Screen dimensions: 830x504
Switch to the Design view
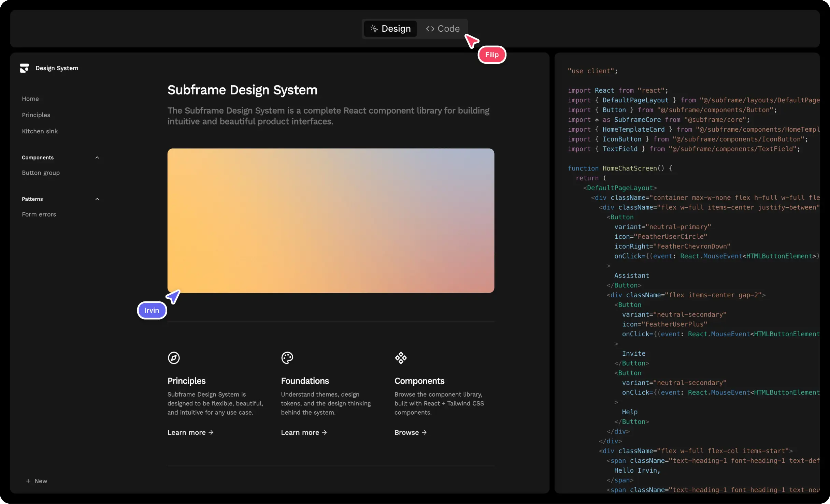click(x=390, y=29)
